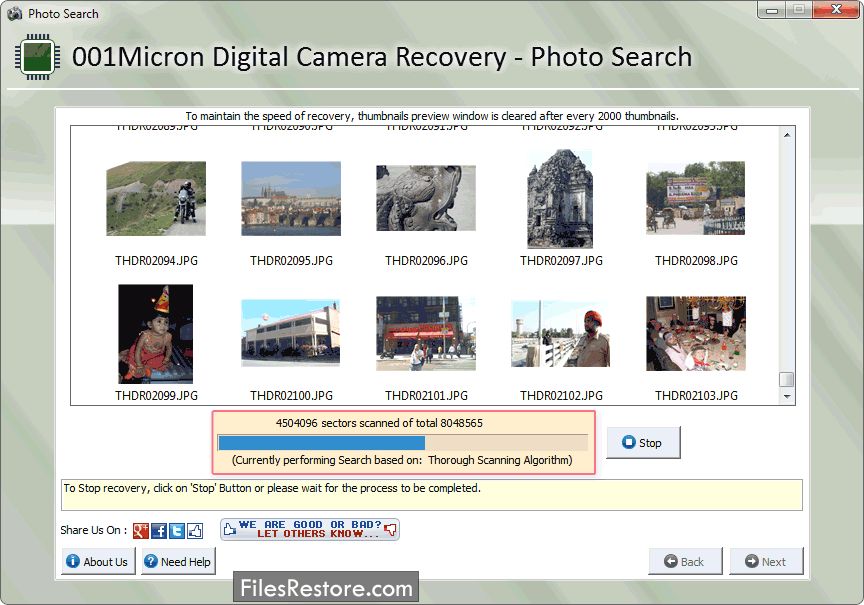Click the thumbnails cleared after 2000 notice
This screenshot has width=864, height=605.
[x=432, y=116]
